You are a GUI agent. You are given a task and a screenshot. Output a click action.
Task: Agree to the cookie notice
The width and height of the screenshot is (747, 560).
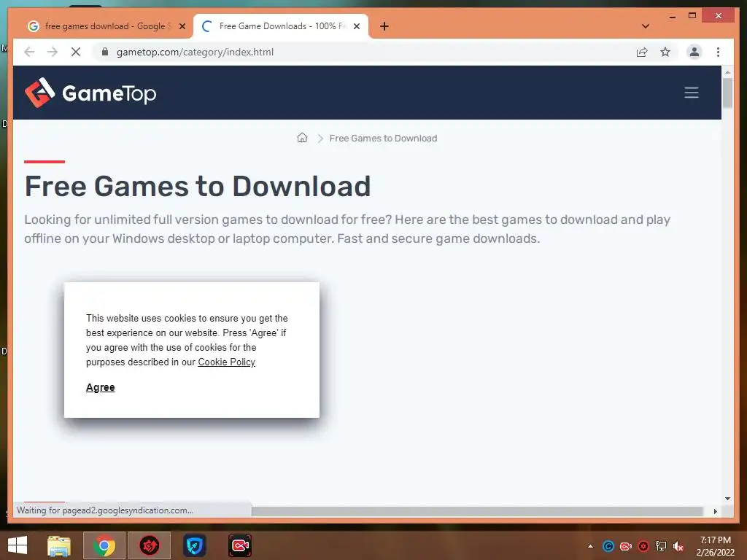coord(101,388)
